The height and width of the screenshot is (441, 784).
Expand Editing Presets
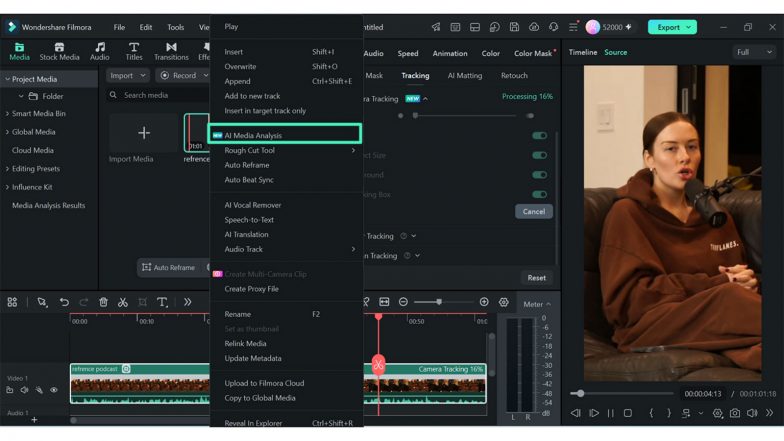7,169
